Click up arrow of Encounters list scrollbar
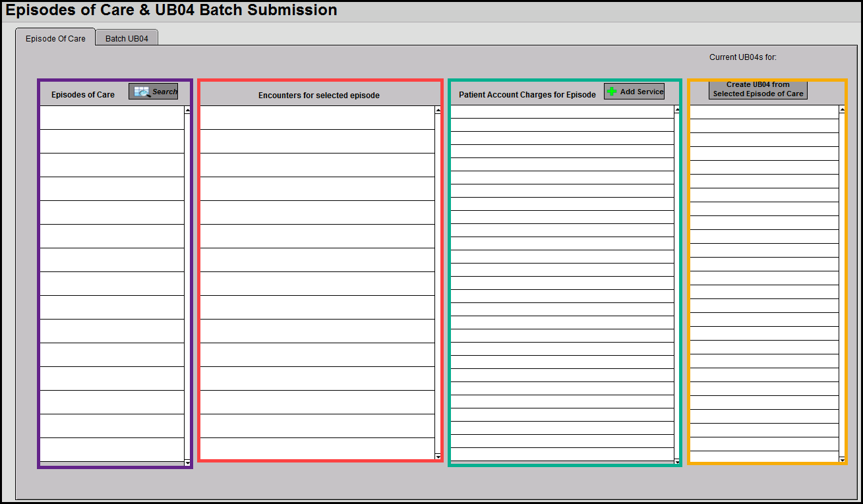863x504 pixels. coord(438,111)
